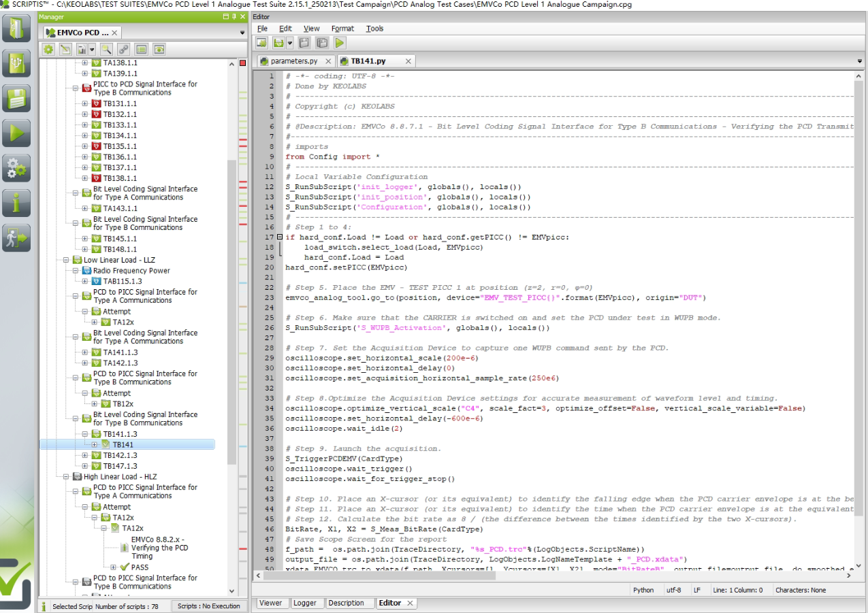The width and height of the screenshot is (868, 613).
Task: Expand the TB131.1.1 tree node
Action: (85, 103)
